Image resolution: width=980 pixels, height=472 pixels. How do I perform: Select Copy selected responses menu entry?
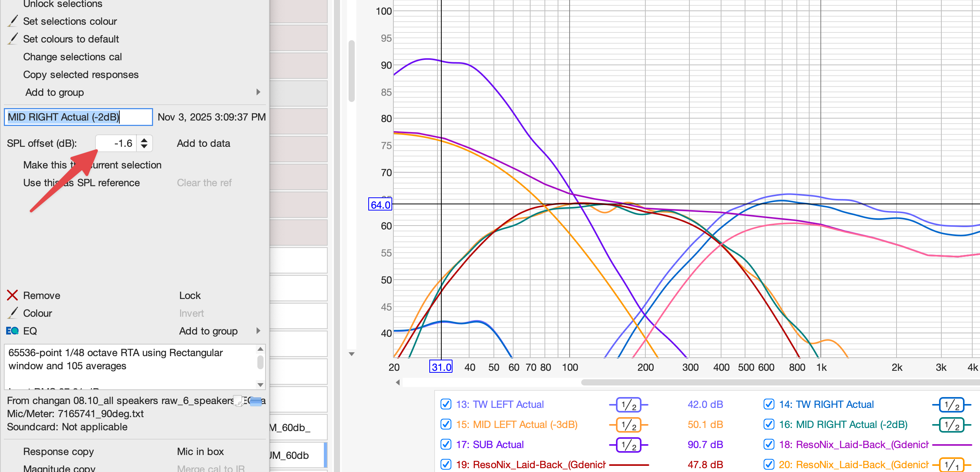click(81, 75)
